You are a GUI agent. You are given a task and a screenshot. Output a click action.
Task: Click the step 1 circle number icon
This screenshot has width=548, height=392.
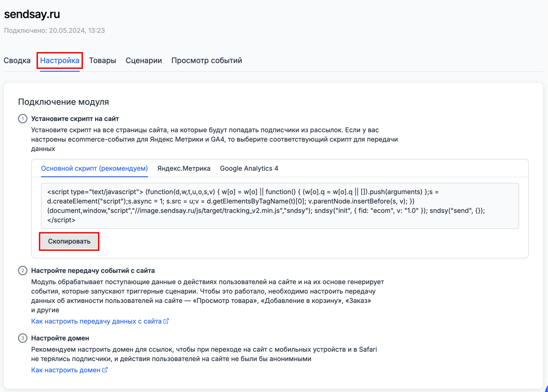tap(22, 119)
